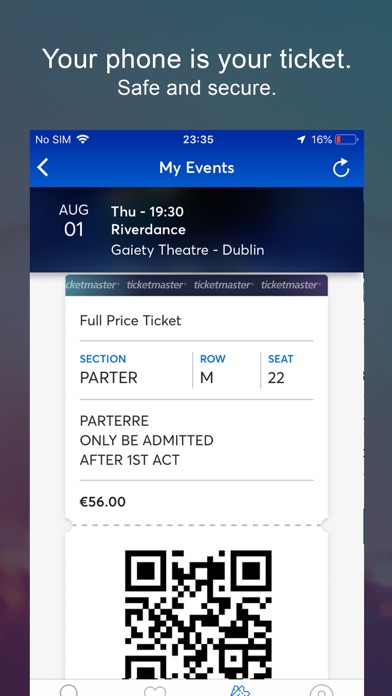
Task: Tap the ticketmaster banner strip
Action: click(x=197, y=285)
